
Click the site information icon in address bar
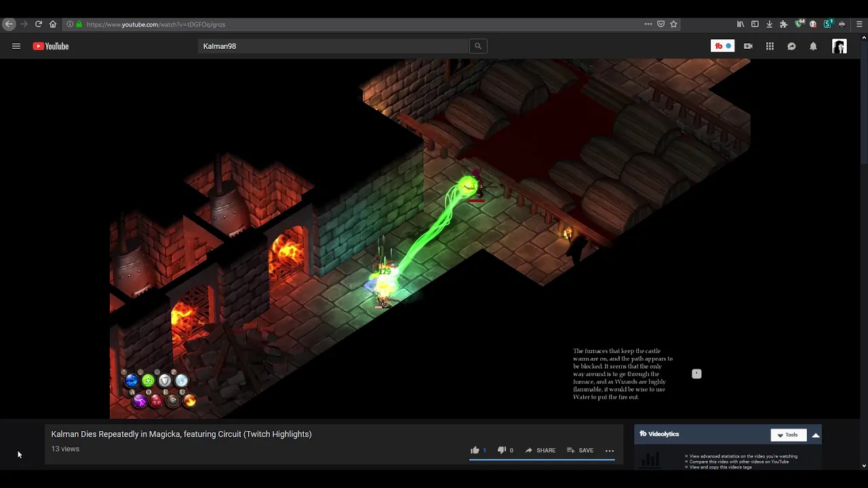[x=70, y=24]
